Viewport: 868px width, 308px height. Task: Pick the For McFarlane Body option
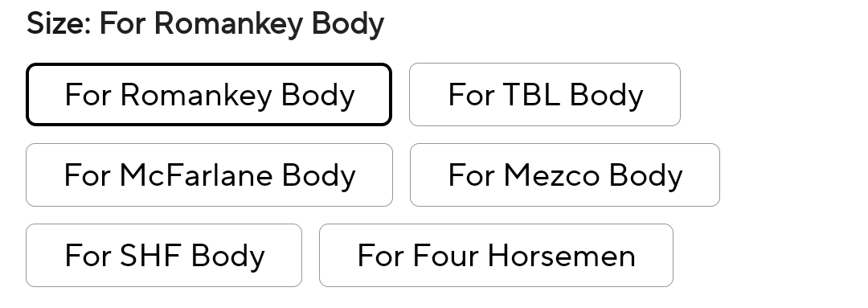coord(209,175)
